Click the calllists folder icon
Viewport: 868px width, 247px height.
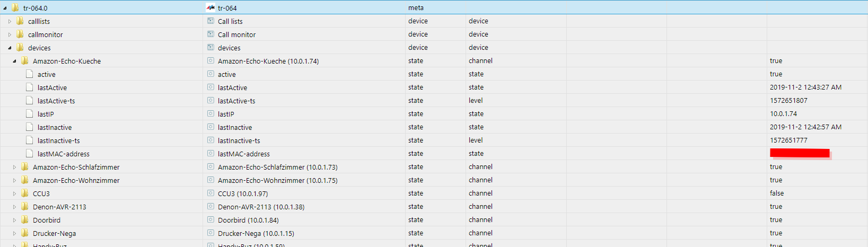point(20,21)
